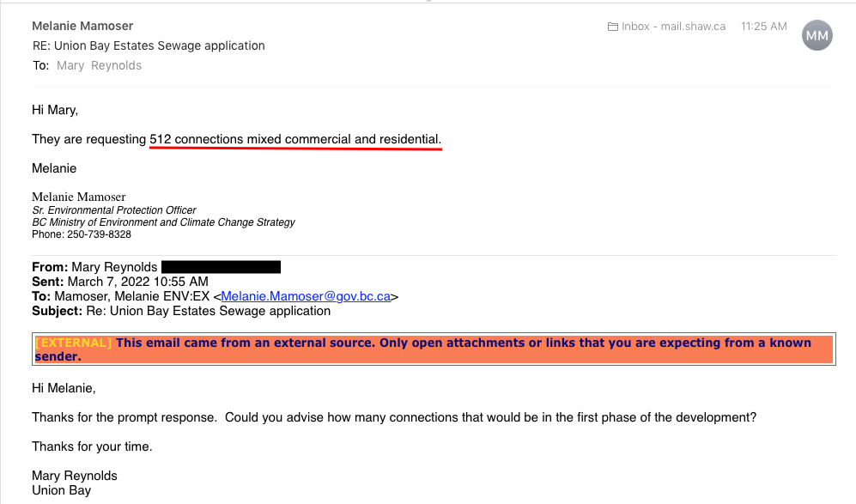Image resolution: width=856 pixels, height=504 pixels.
Task: Click the header subject line of the email
Action: 149,46
